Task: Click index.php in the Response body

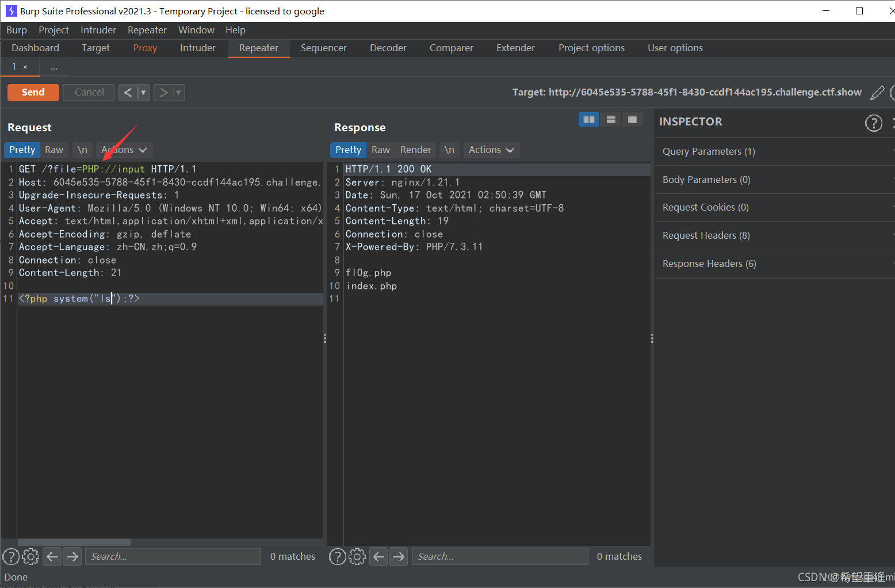Action: (x=371, y=286)
